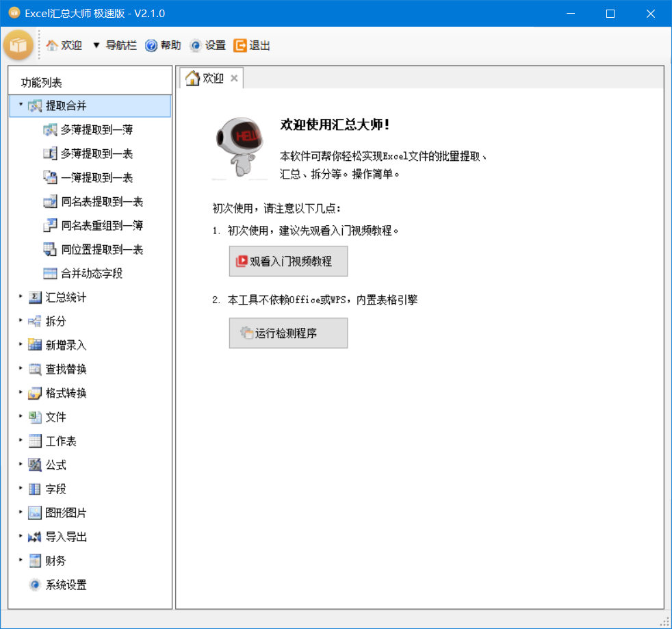The image size is (672, 629).
Task: Click the 格式转换 icon
Action: 35,393
